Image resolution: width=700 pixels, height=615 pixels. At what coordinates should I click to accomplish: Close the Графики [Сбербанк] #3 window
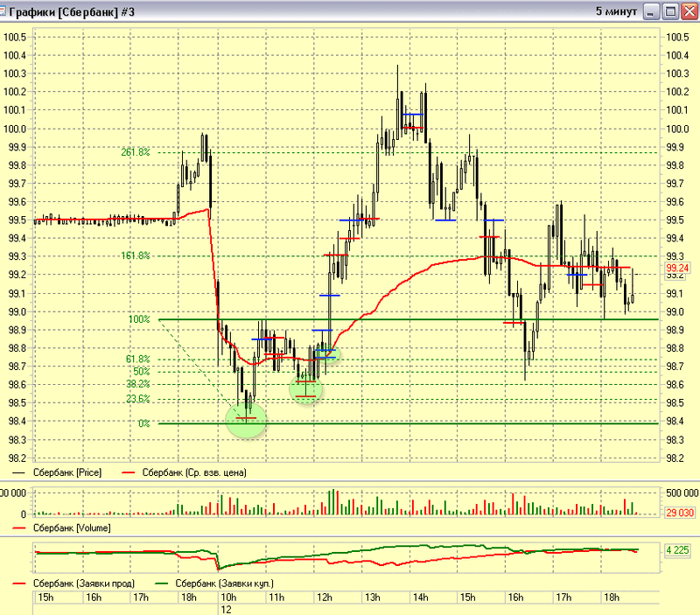coord(688,11)
